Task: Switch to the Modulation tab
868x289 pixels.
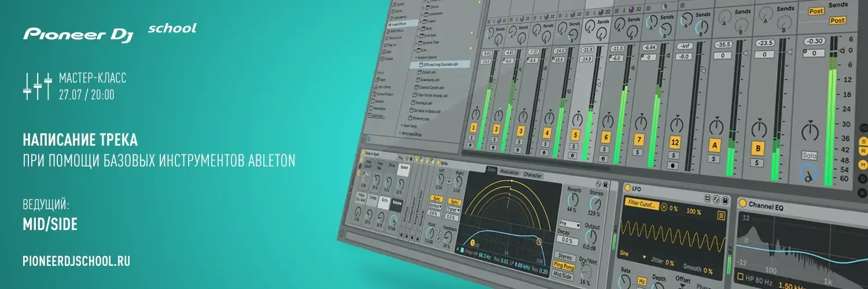Action: pyautogui.click(x=509, y=172)
